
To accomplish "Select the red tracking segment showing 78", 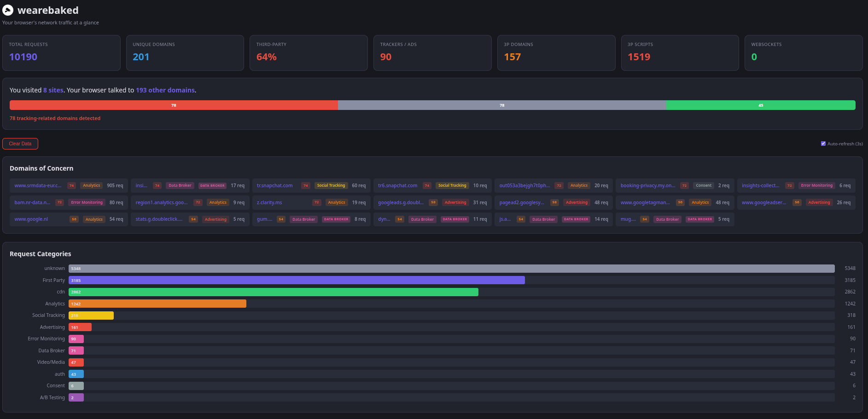I will click(x=174, y=105).
